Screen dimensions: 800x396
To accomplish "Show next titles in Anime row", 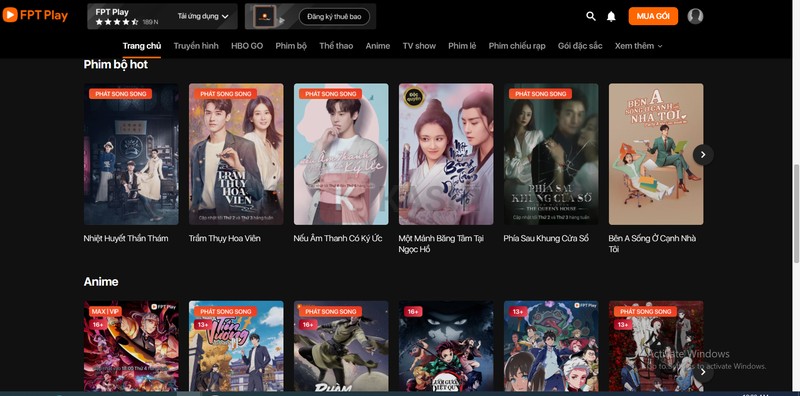I will (x=703, y=372).
